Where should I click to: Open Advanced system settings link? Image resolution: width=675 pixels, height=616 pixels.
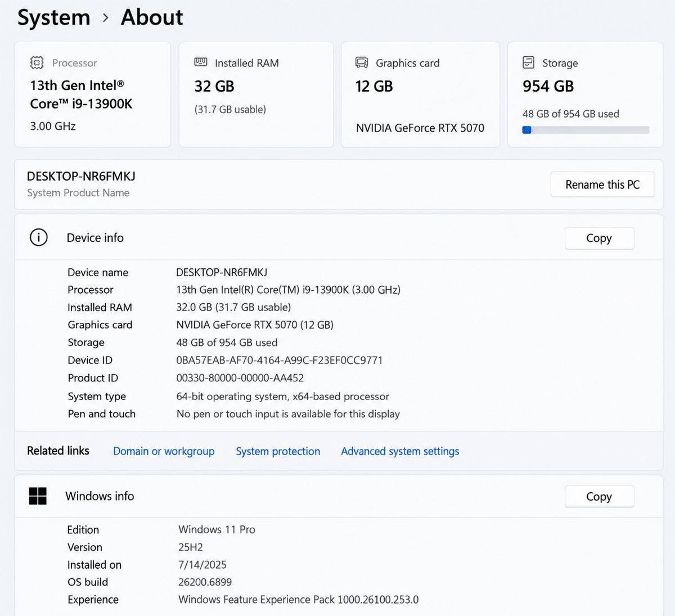pyautogui.click(x=400, y=451)
